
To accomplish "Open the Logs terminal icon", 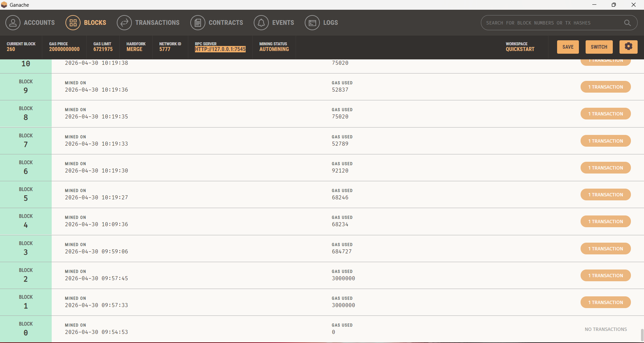I will pyautogui.click(x=312, y=23).
